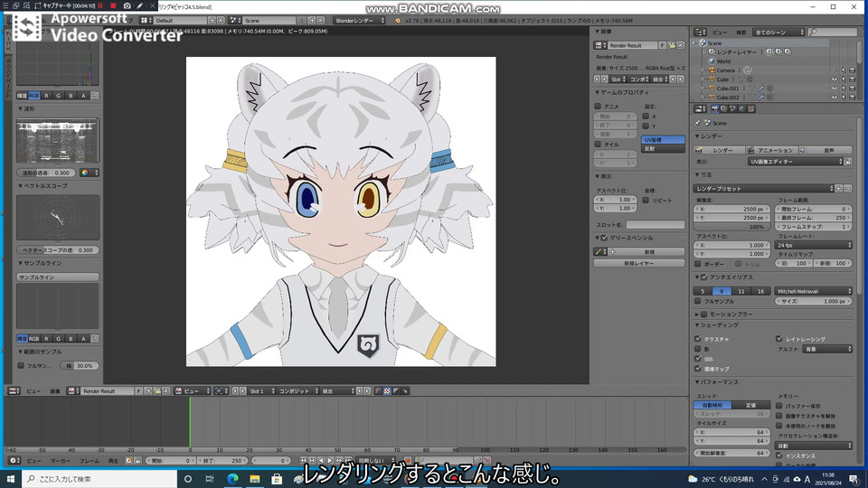Open outliner editor type selector icon

pyautogui.click(x=700, y=33)
